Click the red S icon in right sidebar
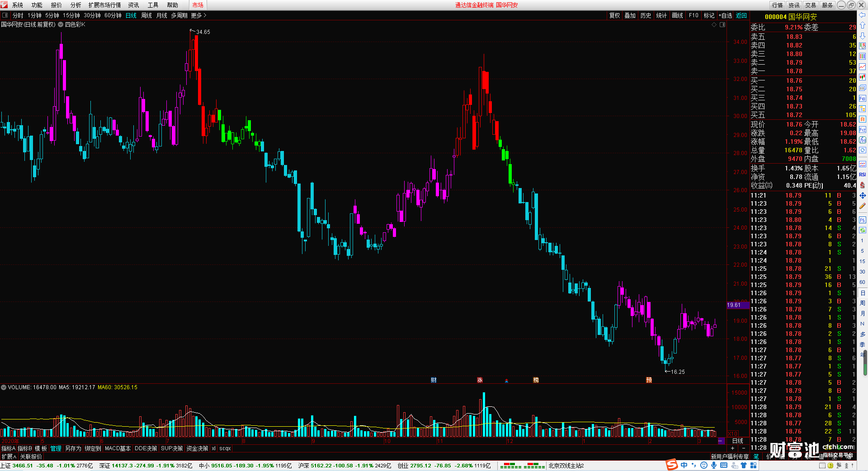Viewport: 868px width, 471px height. [862, 185]
